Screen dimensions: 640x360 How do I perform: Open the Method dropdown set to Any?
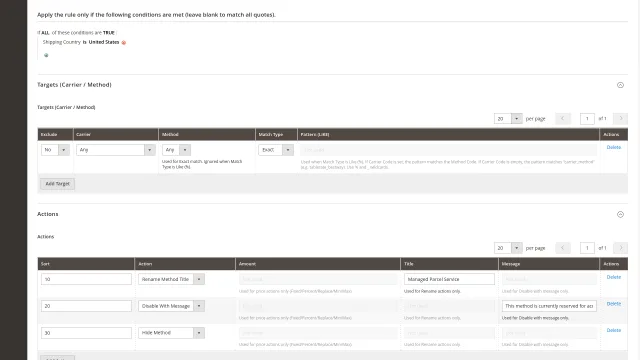pyautogui.click(x=176, y=150)
